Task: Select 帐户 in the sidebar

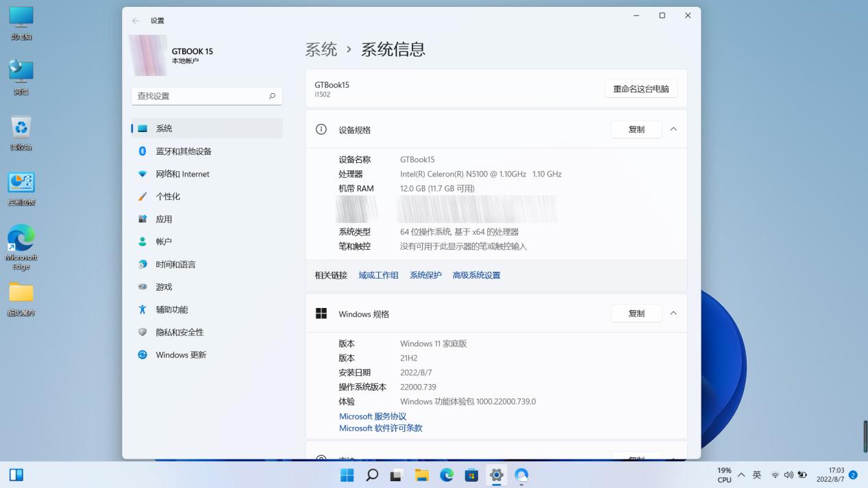Action: 162,241
